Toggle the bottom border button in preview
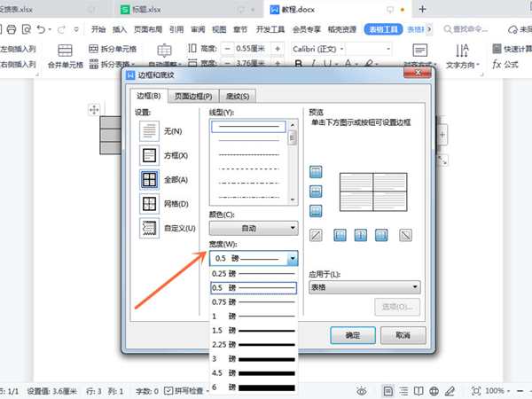Image resolution: width=532 pixels, height=399 pixels. 315,211
